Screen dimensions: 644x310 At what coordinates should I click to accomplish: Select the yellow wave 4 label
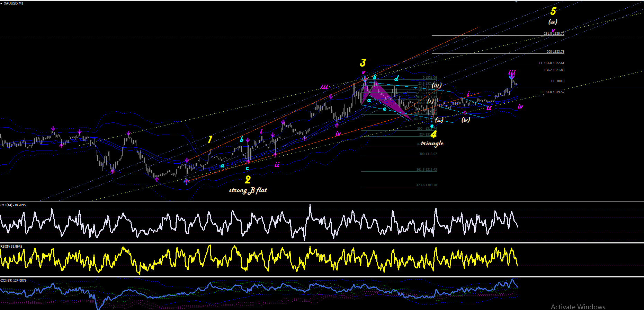point(433,134)
